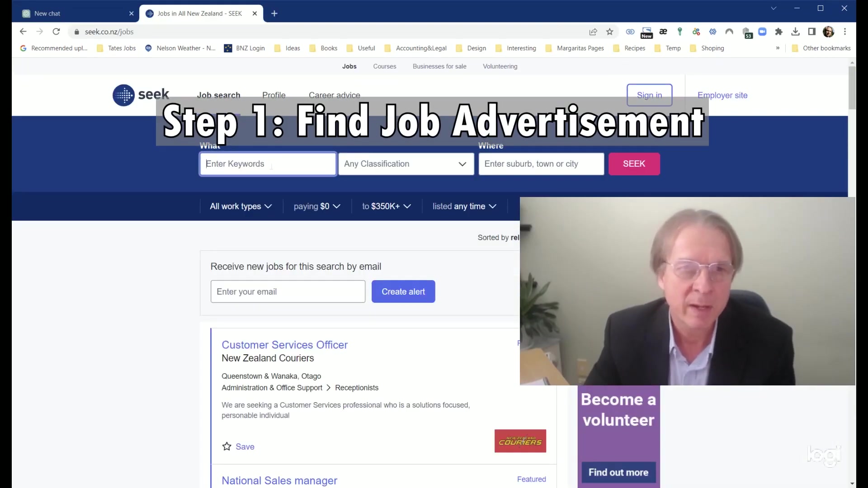Open the listed any time dropdown
This screenshot has width=868, height=488.
(x=464, y=206)
